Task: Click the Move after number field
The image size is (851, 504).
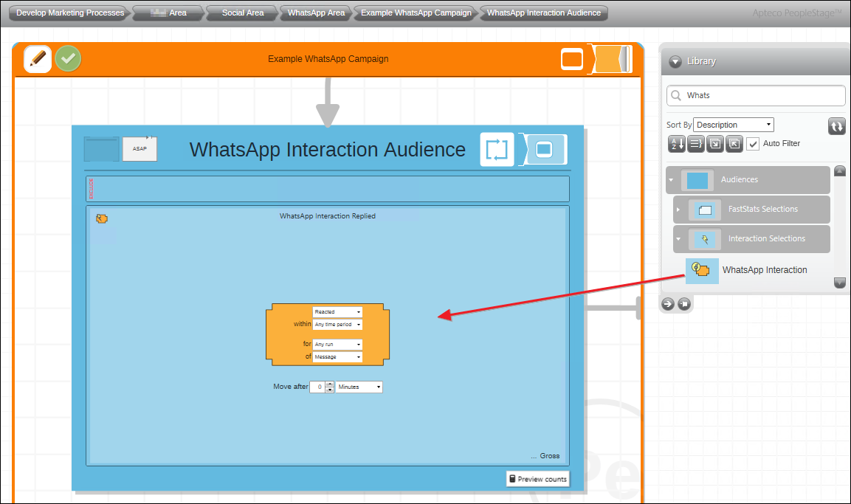Action: click(317, 387)
